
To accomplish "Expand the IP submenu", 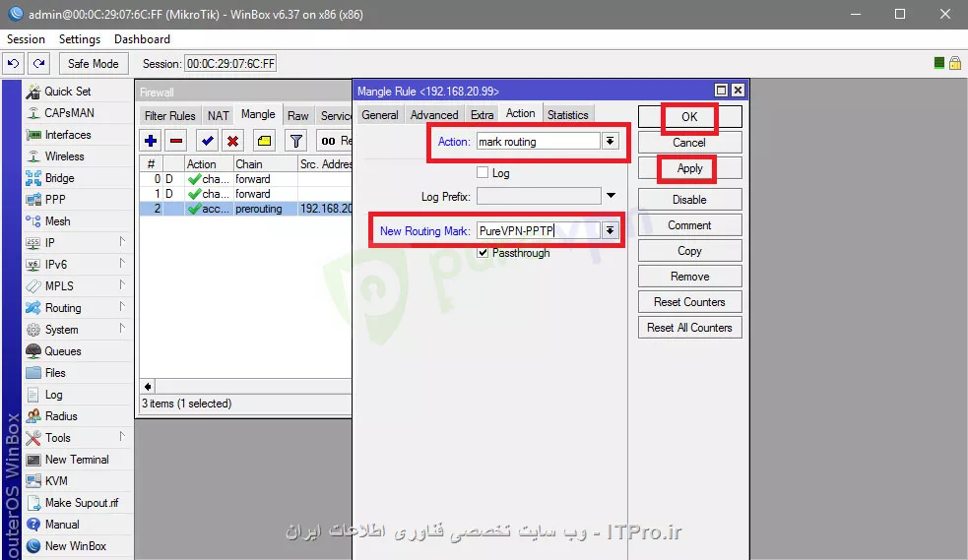I will coord(122,242).
